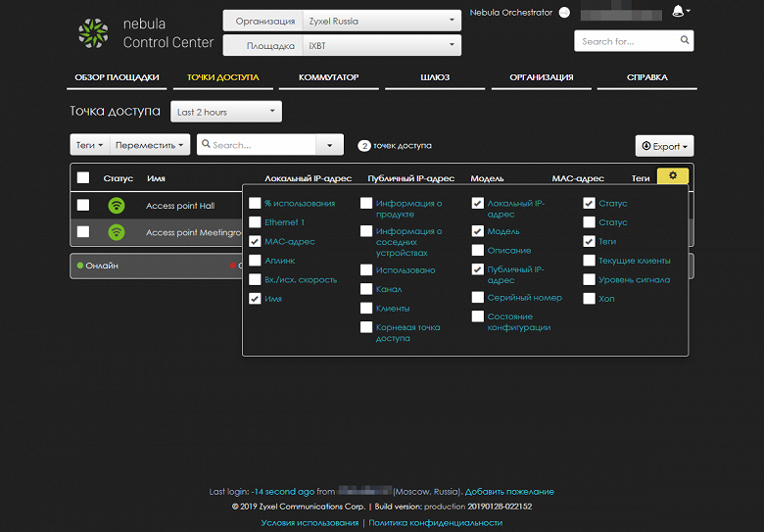Enable the Ethernet 1 column checkbox
Viewport: 764px width, 532px height.
(x=255, y=222)
